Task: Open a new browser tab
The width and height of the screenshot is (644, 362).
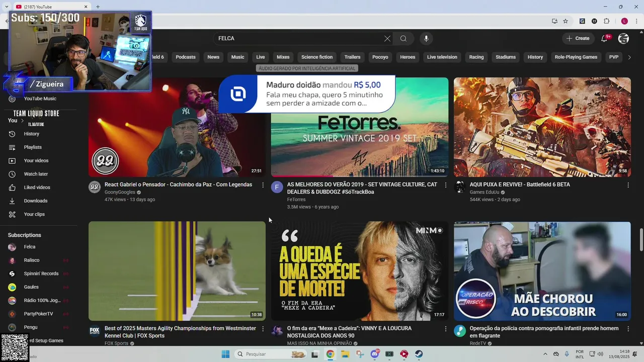Action: click(98, 7)
